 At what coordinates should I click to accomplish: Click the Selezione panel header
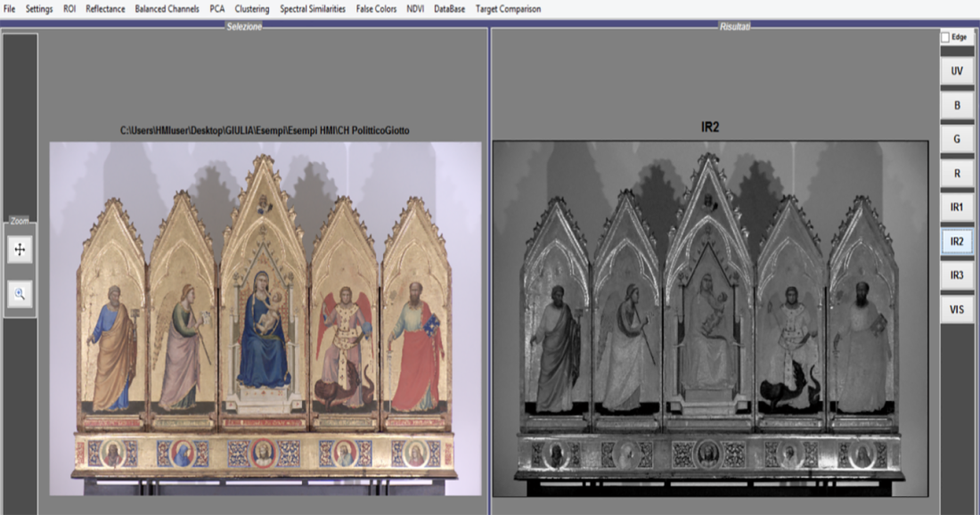tap(244, 26)
